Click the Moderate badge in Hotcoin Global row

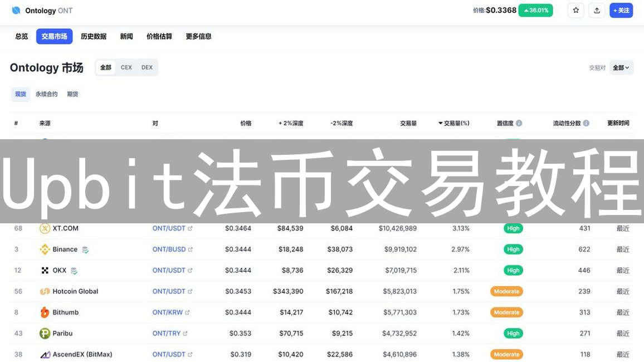tap(506, 291)
